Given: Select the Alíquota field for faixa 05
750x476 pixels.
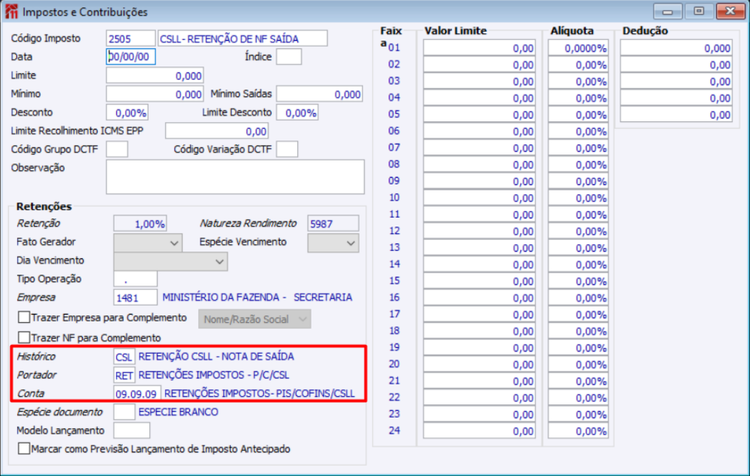Looking at the screenshot, I should 578,115.
